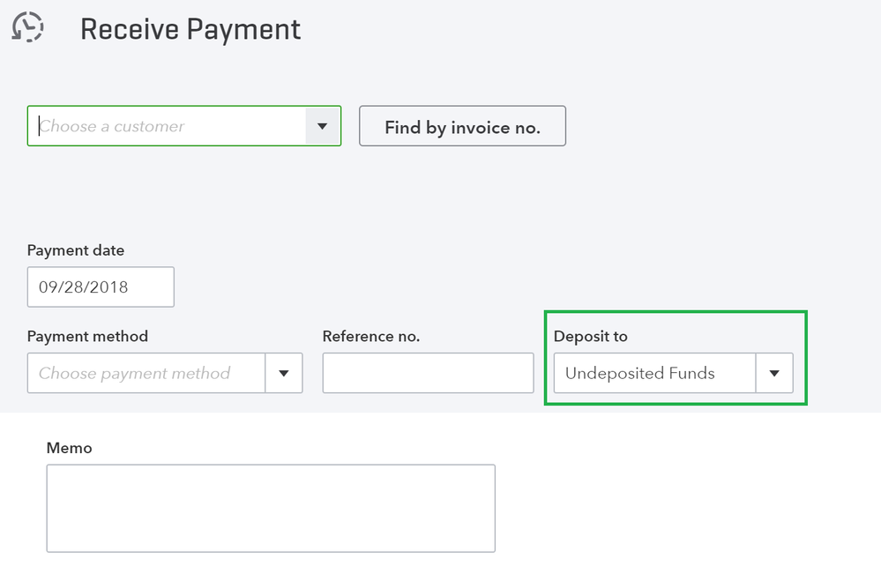This screenshot has height=588, width=881.
Task: Click the Receive Payment page heading
Action: click(190, 29)
